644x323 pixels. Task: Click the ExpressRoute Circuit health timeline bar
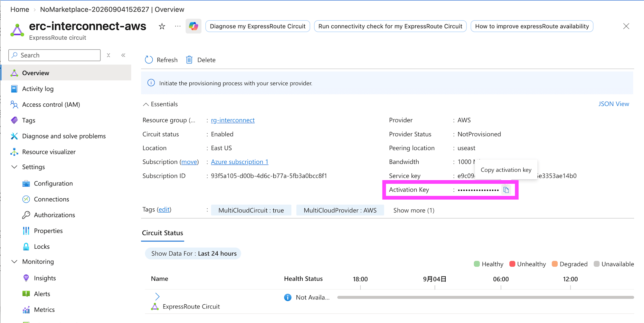coord(486,297)
